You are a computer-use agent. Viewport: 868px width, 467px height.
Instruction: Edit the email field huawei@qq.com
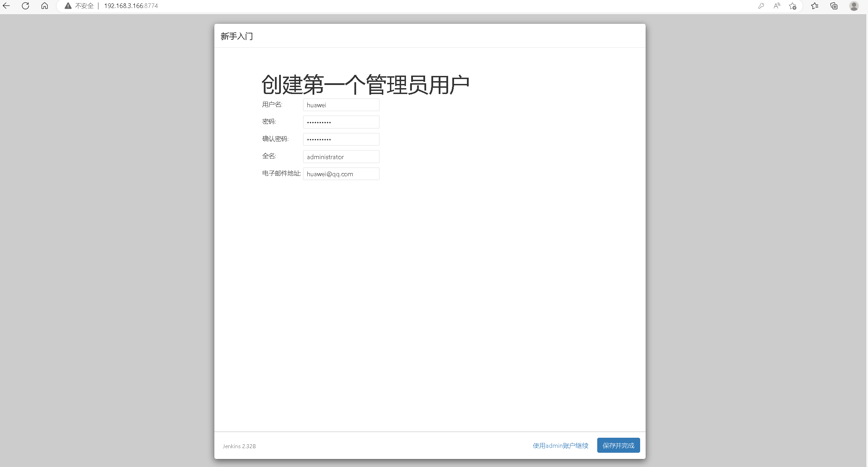point(341,174)
